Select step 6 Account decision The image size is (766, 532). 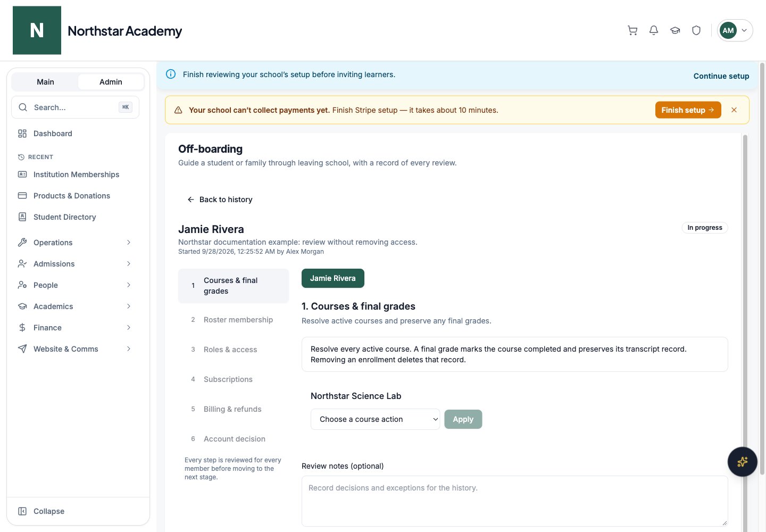(x=234, y=439)
